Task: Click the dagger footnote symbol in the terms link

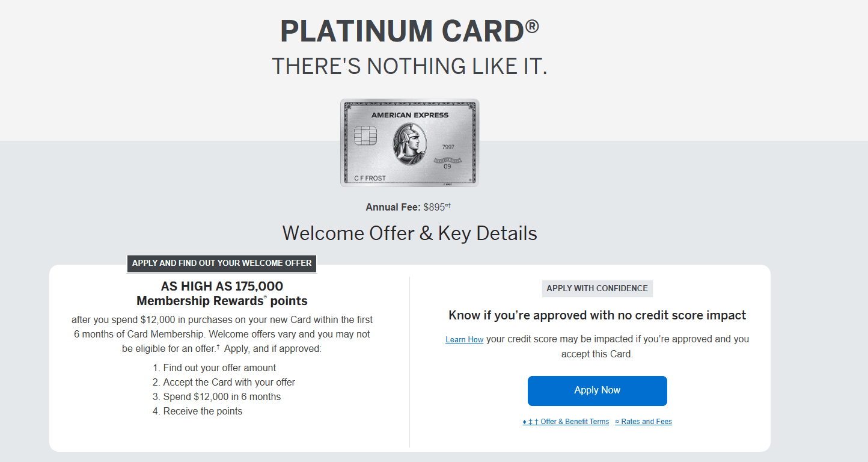Action: point(536,421)
